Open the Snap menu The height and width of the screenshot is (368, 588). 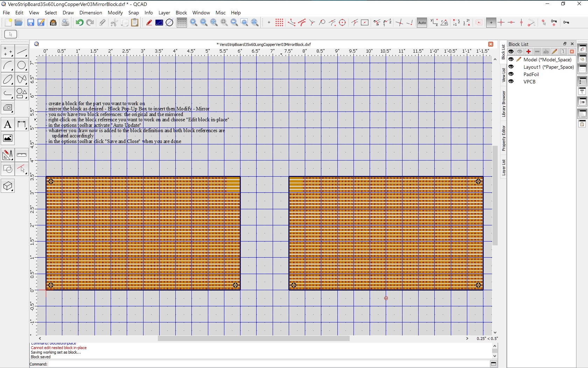pyautogui.click(x=133, y=13)
